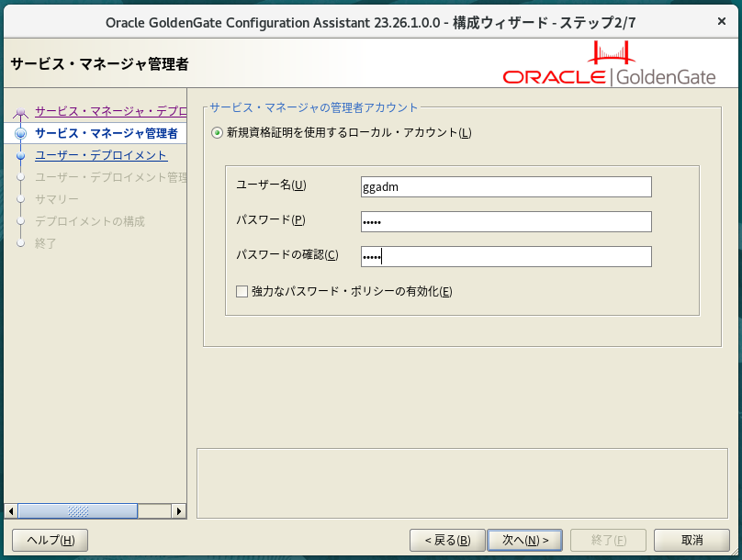Click the current step circle for サービス・マネージャ管理者
742x560 pixels.
(21, 134)
